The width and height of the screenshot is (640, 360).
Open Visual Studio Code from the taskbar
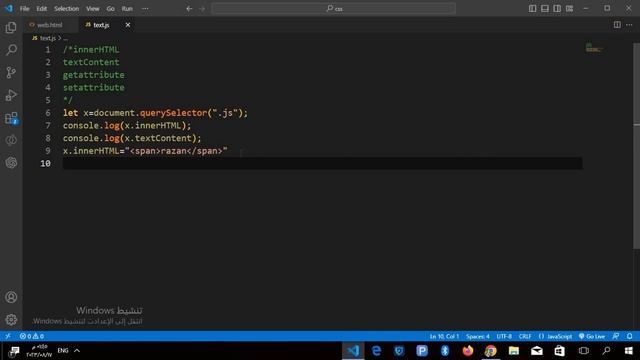pos(353,351)
